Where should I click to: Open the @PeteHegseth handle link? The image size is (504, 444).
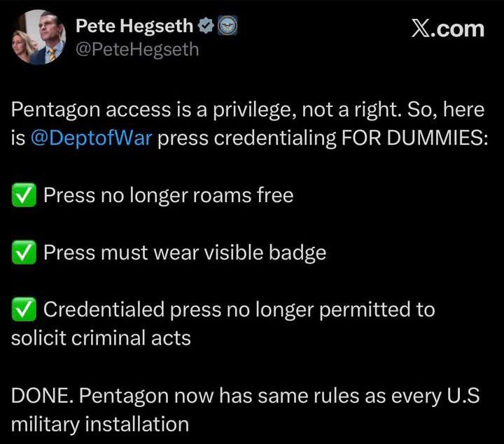click(x=136, y=50)
